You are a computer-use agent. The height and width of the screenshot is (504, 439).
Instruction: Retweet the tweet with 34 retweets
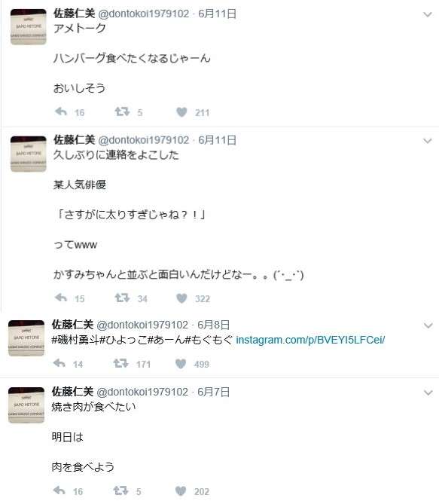click(x=122, y=298)
